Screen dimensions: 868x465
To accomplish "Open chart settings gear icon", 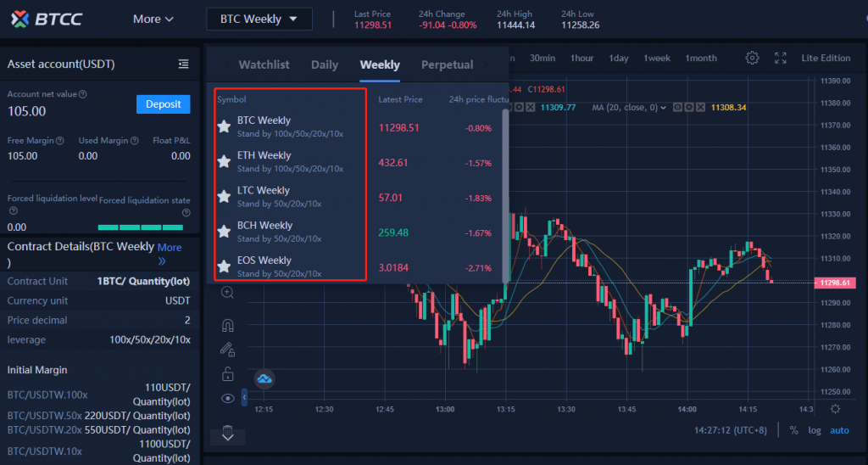I will click(x=752, y=58).
